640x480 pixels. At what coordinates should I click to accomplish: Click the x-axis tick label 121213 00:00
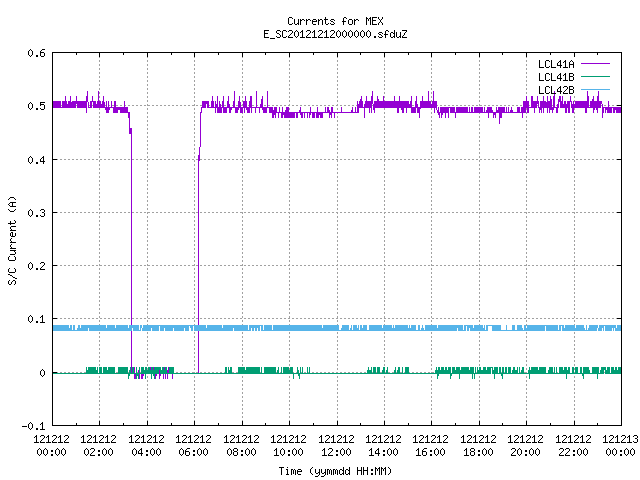620,446
